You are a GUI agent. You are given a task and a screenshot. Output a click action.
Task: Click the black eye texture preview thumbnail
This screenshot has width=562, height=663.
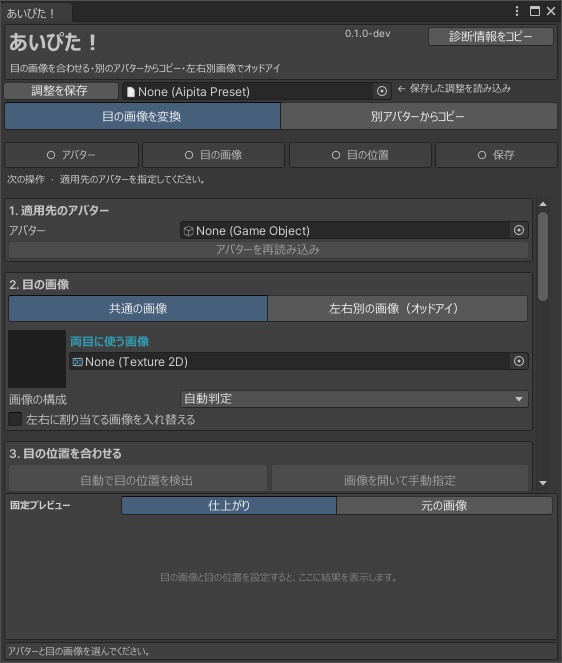tap(37, 359)
